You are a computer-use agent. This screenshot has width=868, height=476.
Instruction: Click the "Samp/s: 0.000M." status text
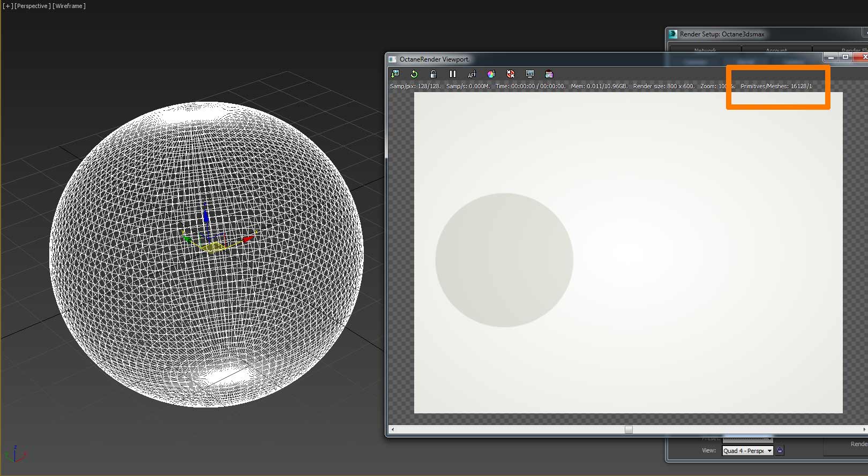[x=468, y=86]
